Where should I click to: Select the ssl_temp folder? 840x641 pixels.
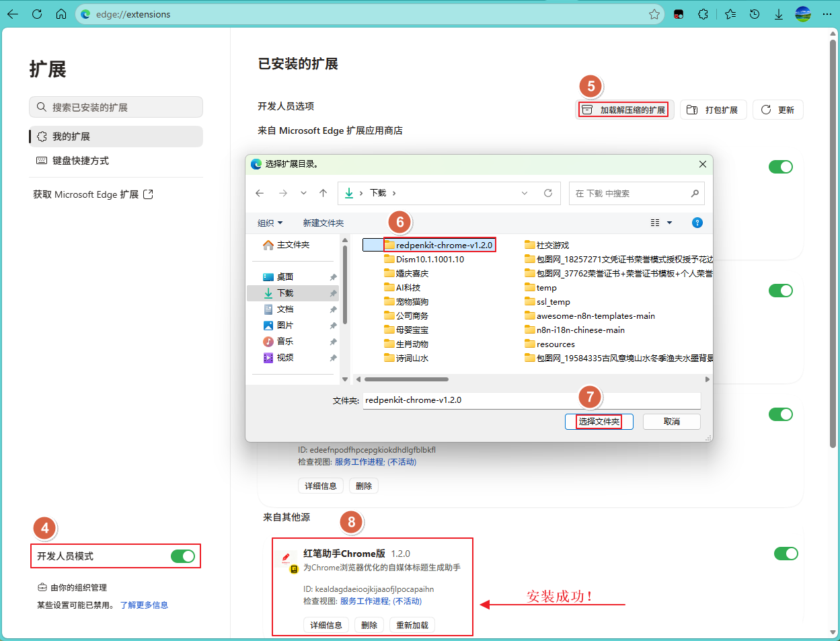[x=547, y=301]
